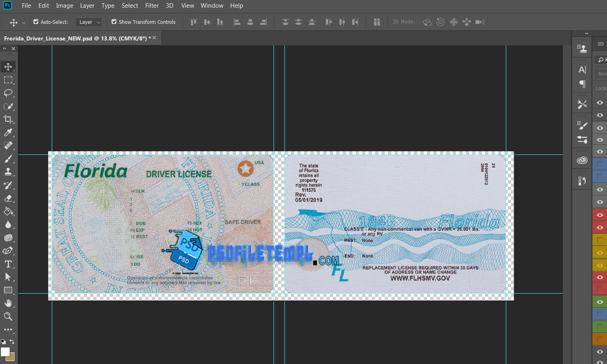The height and width of the screenshot is (364, 607).
Task: Open the Character panel icon
Action: click(582, 70)
